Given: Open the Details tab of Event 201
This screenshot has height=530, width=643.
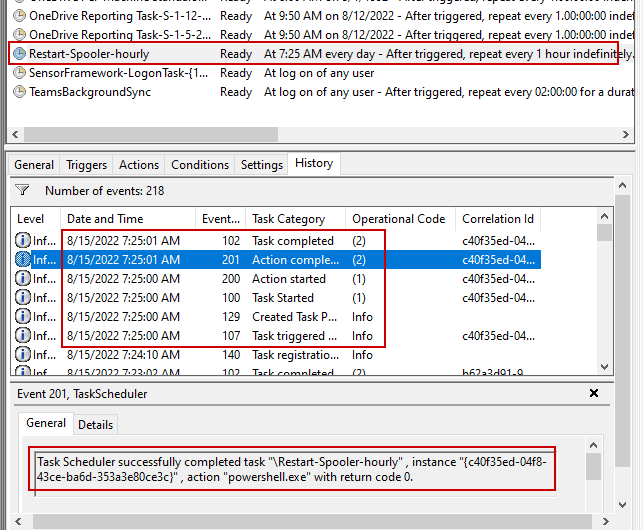Looking at the screenshot, I should pos(96,424).
